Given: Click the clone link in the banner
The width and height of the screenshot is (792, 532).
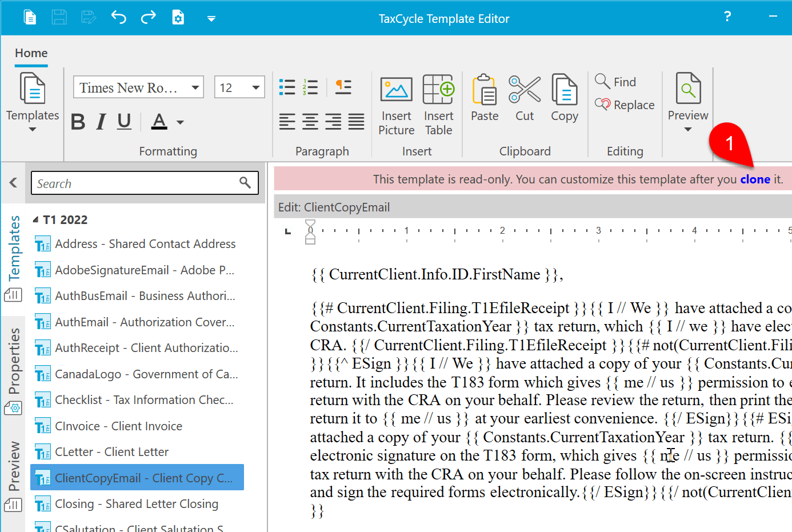Looking at the screenshot, I should [x=755, y=179].
